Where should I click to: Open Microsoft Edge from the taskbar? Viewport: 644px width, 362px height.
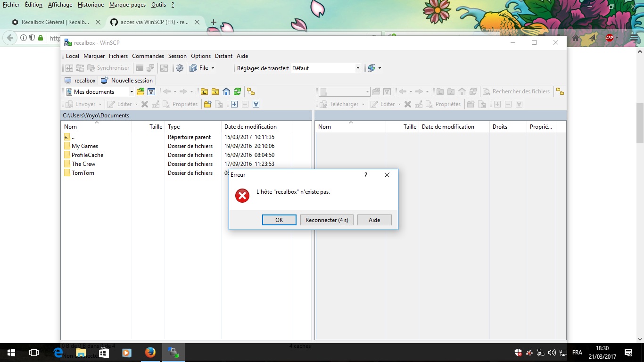click(x=58, y=353)
